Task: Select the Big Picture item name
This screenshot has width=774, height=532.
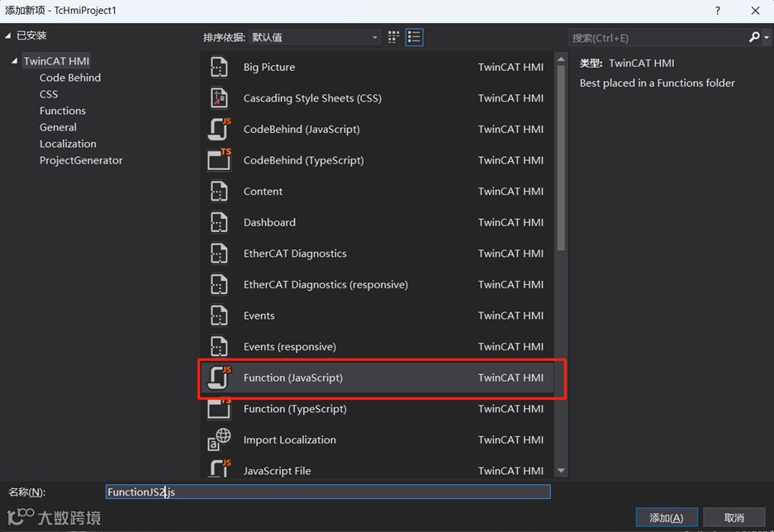Action: (x=269, y=67)
